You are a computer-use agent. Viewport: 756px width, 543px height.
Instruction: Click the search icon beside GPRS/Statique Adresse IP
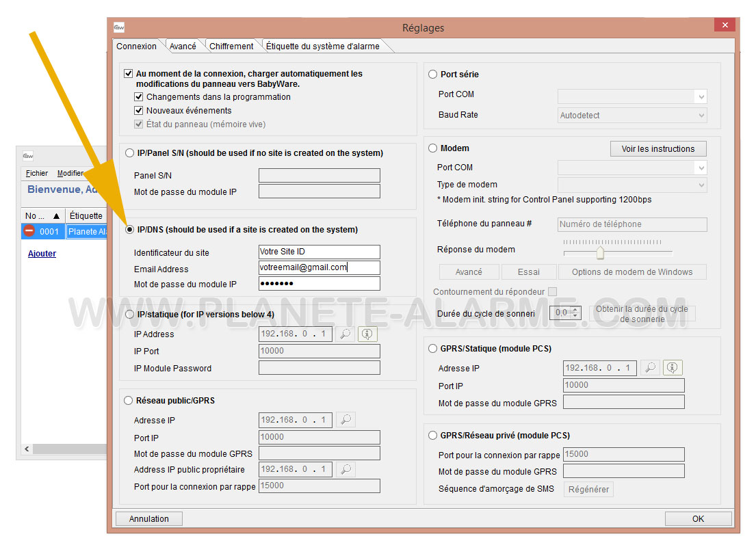pos(651,368)
